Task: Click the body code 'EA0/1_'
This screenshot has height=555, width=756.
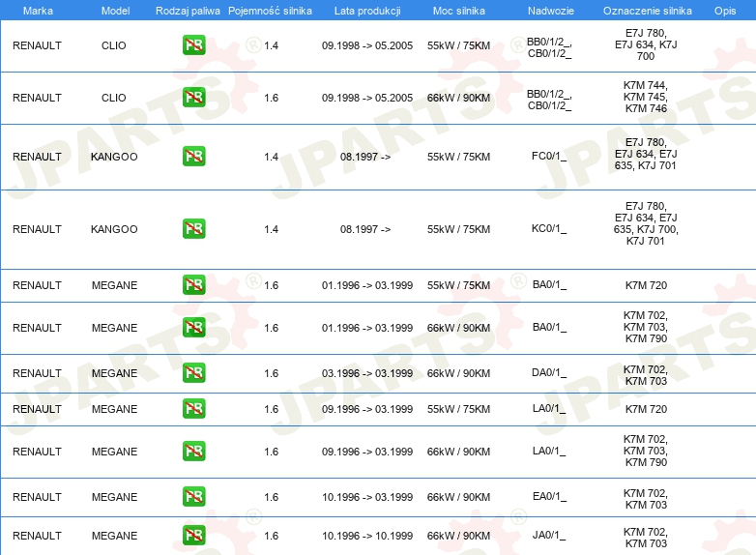Action: tap(549, 497)
